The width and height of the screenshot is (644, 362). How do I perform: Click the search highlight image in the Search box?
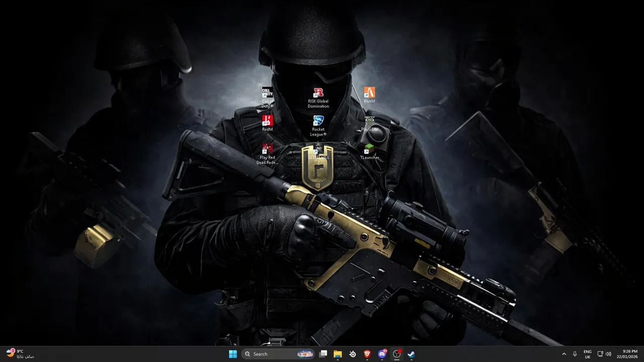(x=305, y=354)
